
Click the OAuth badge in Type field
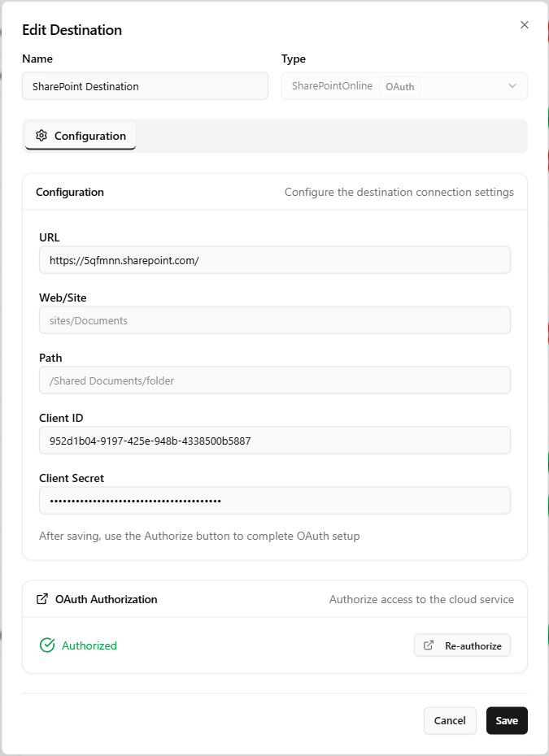[400, 86]
